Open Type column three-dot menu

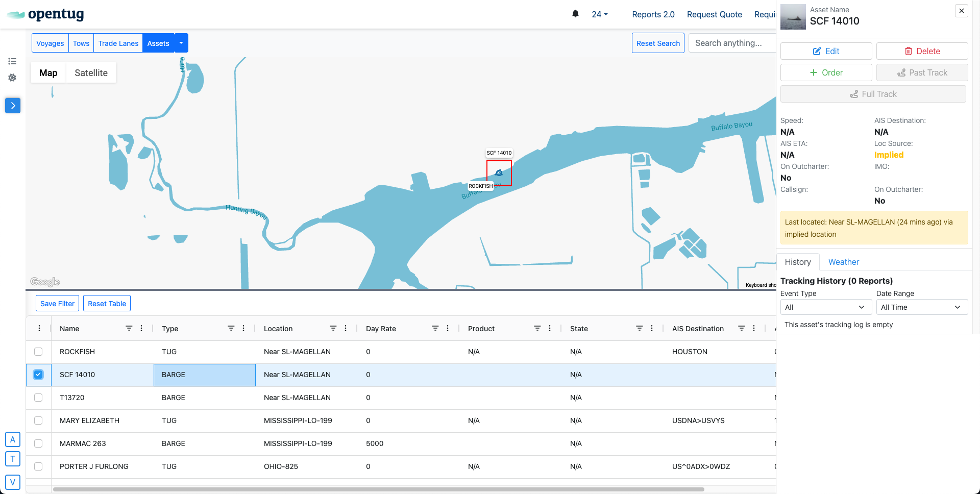pyautogui.click(x=243, y=328)
